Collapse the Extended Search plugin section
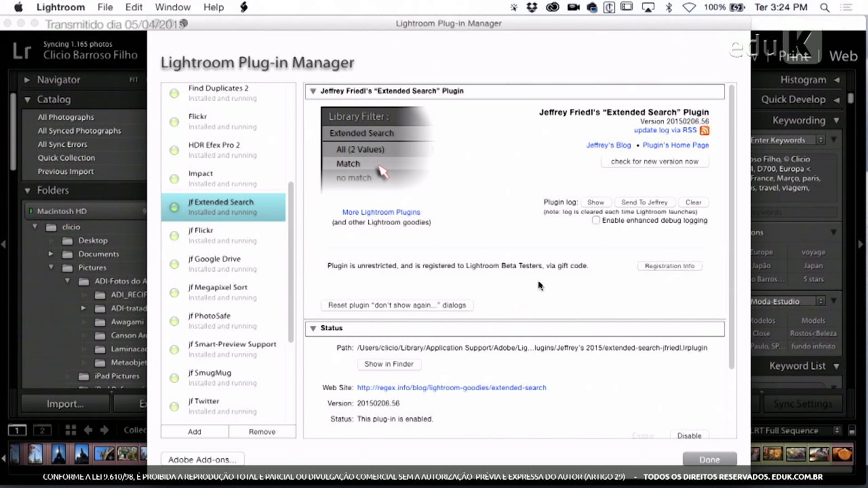The height and width of the screenshot is (488, 868). point(313,91)
